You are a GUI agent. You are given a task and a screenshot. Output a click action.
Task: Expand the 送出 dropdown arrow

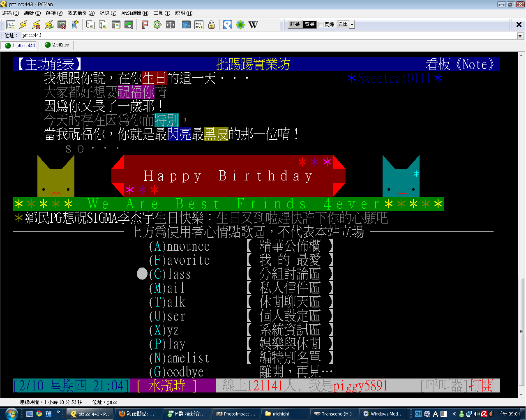coord(352,25)
